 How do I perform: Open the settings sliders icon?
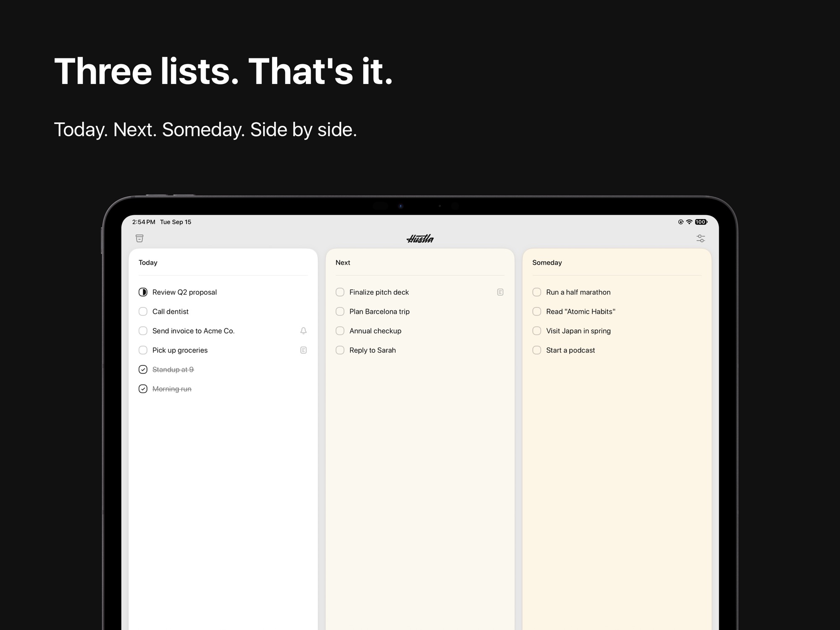click(x=701, y=238)
